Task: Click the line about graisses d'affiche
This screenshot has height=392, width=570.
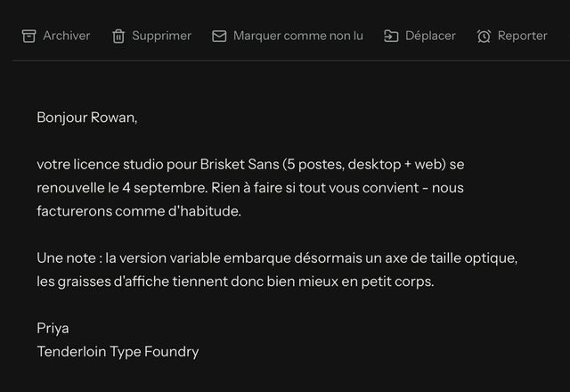Action: (x=235, y=282)
